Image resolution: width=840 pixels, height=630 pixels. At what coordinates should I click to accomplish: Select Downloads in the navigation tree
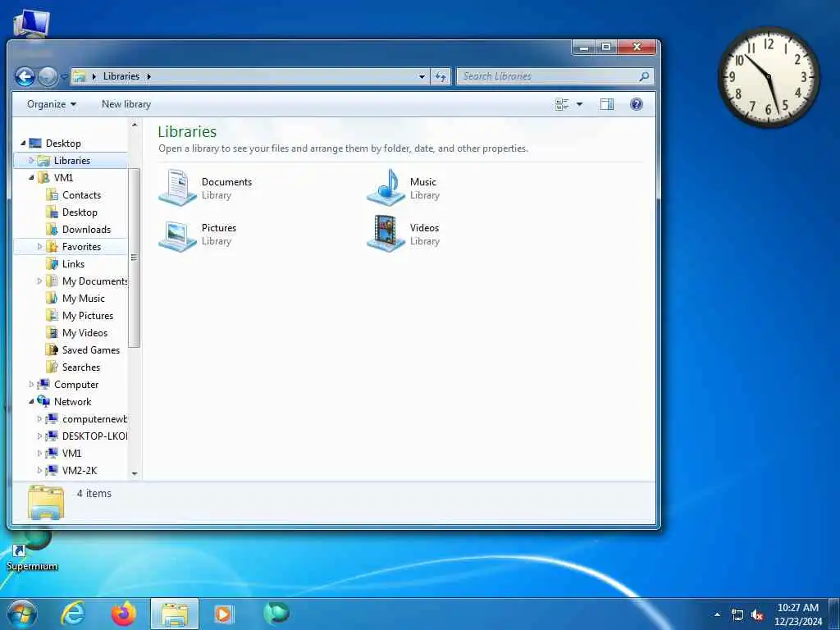pos(86,230)
